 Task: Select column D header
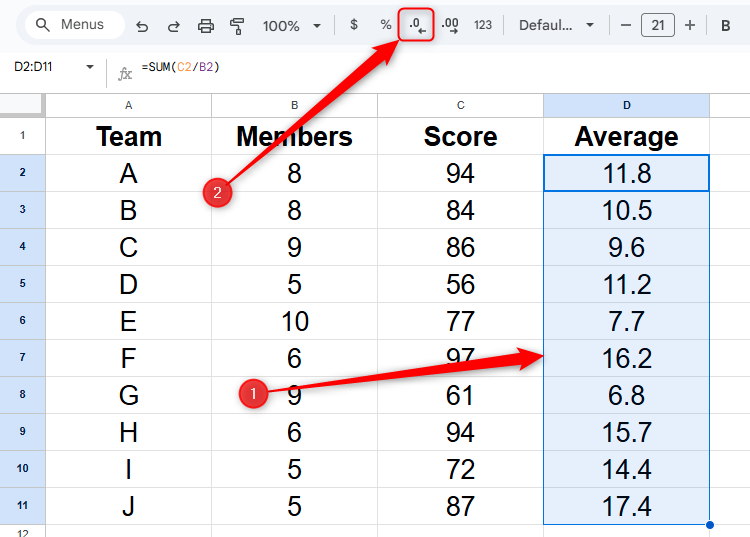point(626,105)
